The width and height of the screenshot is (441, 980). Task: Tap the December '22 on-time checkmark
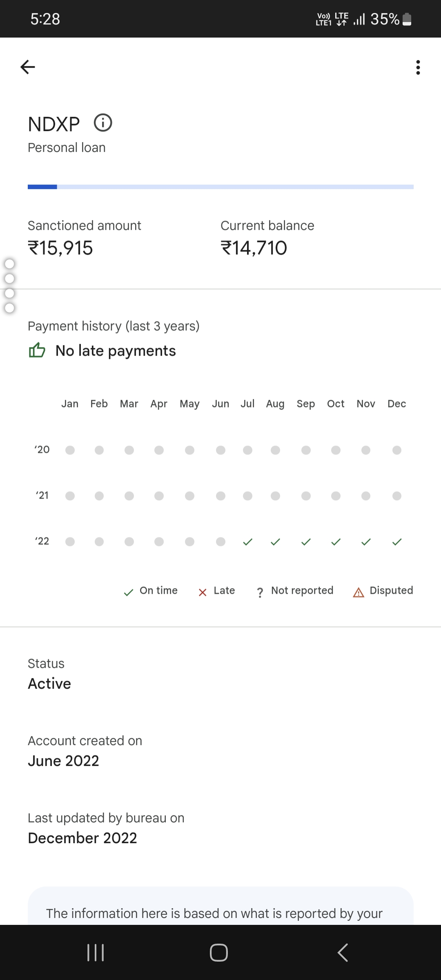(x=397, y=542)
